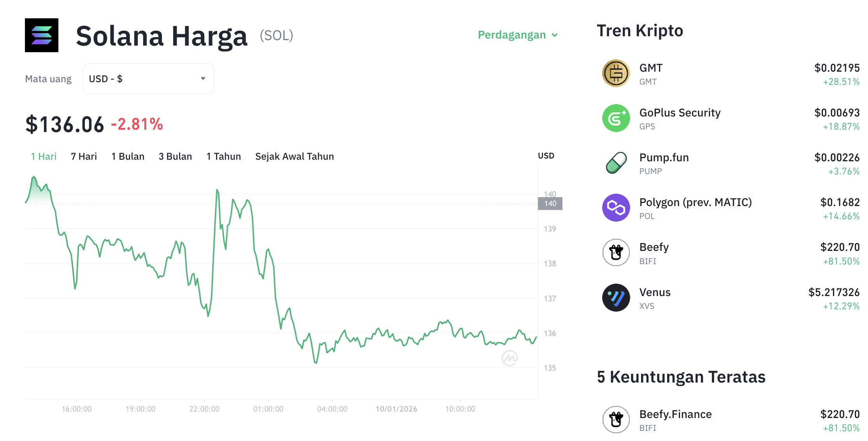Click the Beefy BIFI cow icon
Screen dimensions: 868x441
pyautogui.click(x=616, y=252)
